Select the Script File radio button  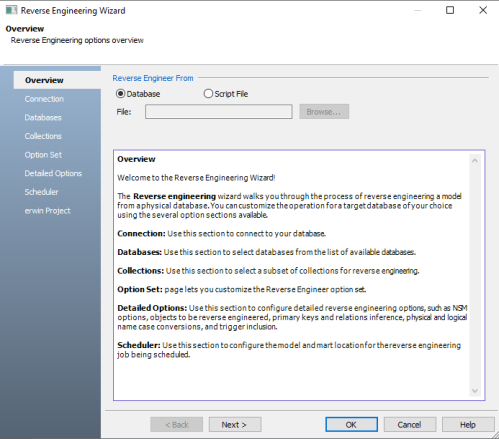point(208,94)
